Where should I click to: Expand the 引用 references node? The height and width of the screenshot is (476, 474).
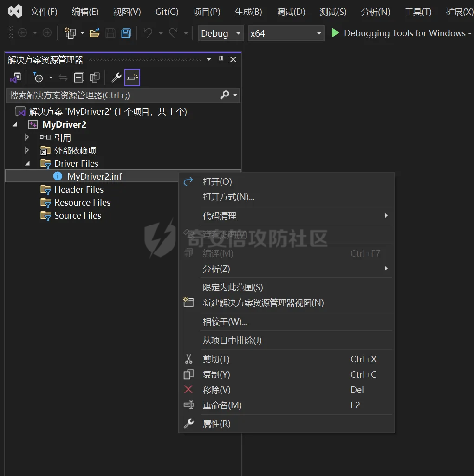coord(27,137)
